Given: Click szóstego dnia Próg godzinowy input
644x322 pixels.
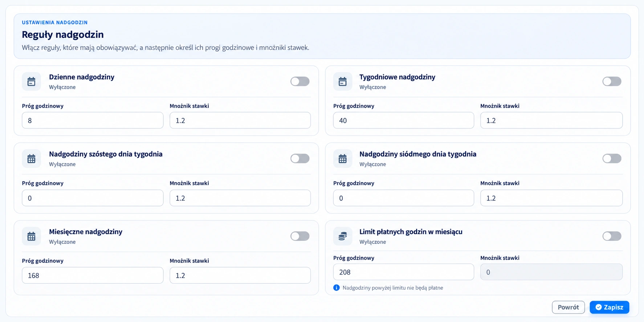Looking at the screenshot, I should (x=93, y=198).
